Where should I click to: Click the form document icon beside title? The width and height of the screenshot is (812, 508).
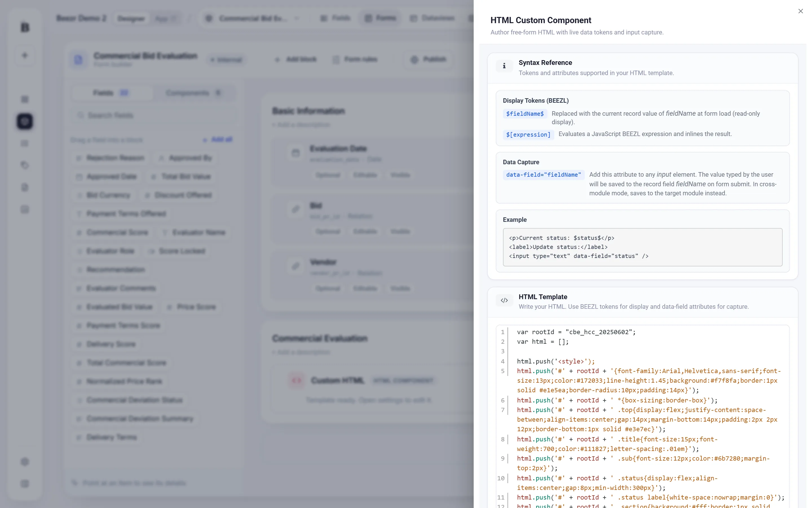[78, 60]
